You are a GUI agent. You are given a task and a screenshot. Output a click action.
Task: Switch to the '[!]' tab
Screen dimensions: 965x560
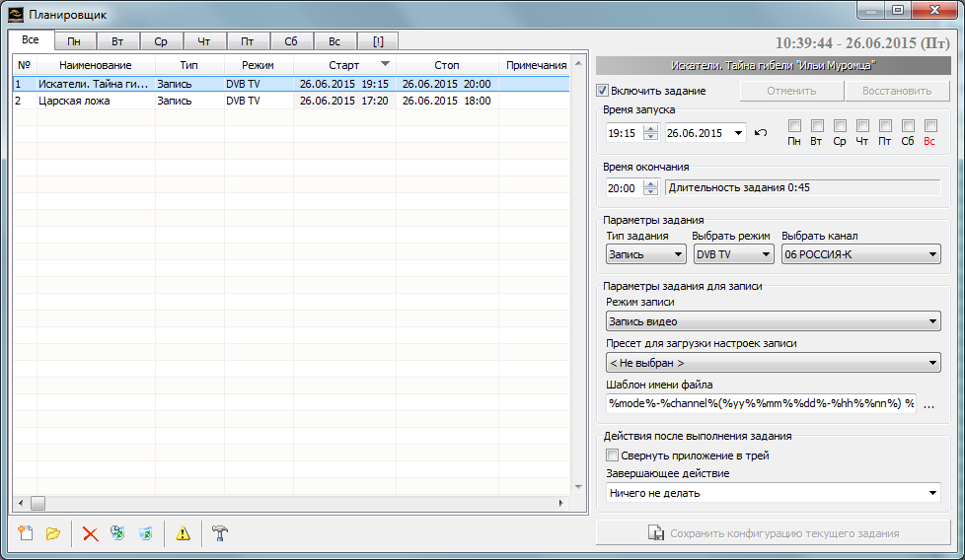[x=378, y=41]
